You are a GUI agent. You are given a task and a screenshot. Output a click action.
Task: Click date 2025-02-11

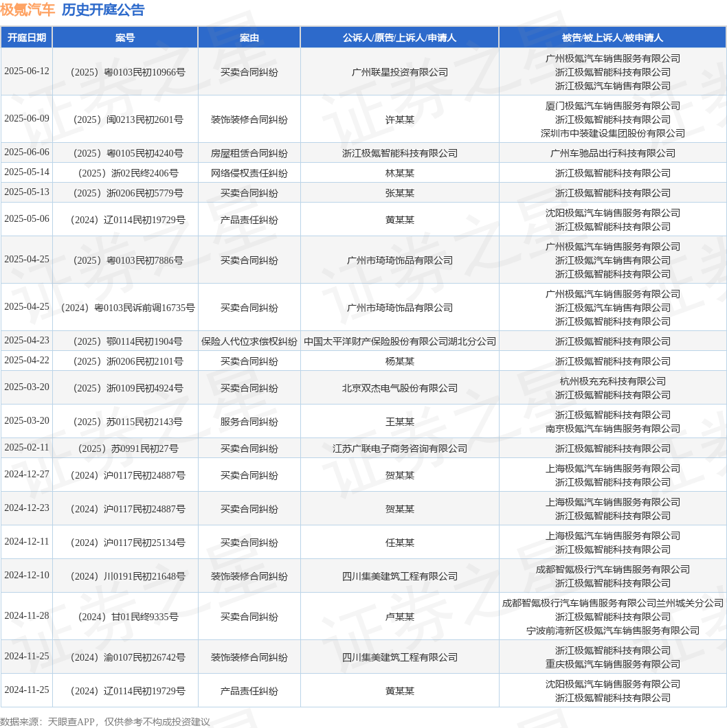[27, 447]
